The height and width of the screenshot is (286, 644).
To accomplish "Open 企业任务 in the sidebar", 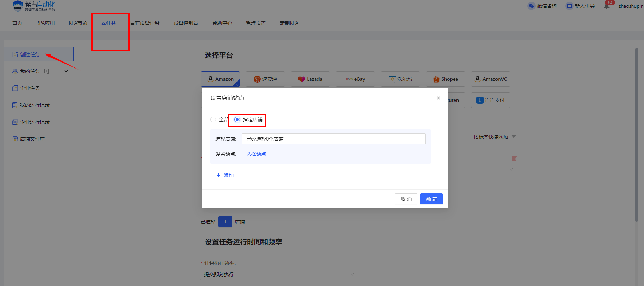I will point(30,88).
